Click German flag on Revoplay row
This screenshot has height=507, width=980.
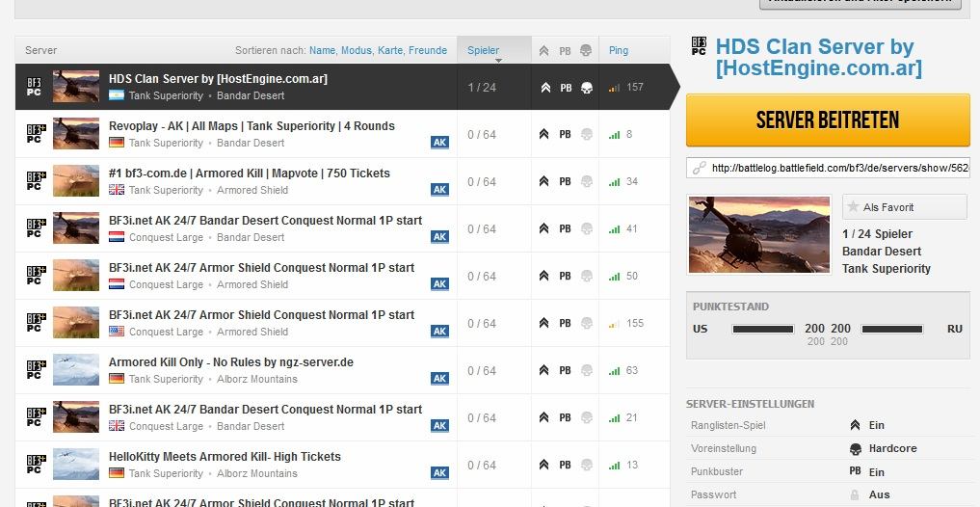click(117, 143)
